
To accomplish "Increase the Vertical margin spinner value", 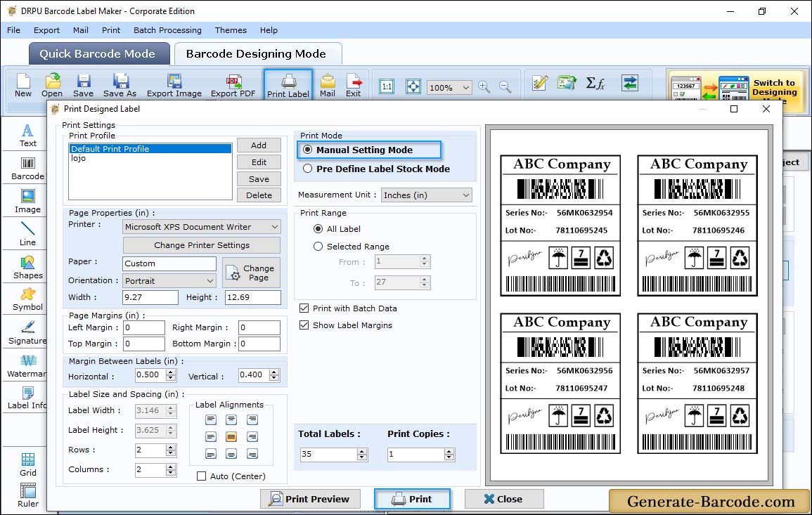I will (274, 372).
